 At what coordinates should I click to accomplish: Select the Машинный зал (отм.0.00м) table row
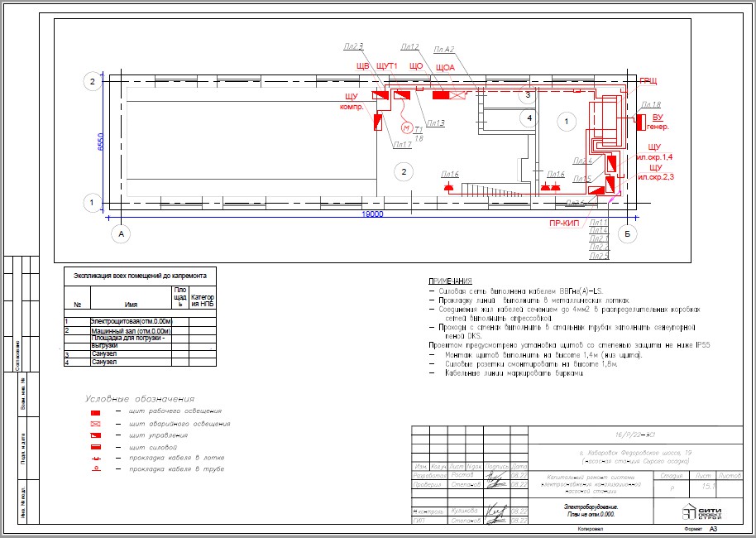pos(140,331)
